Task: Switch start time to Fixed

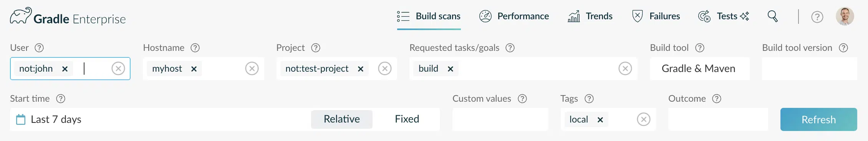Action: pyautogui.click(x=407, y=119)
